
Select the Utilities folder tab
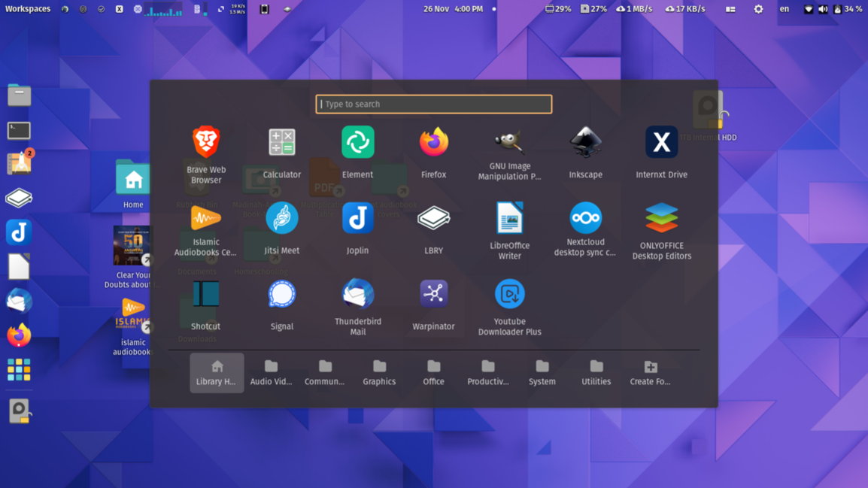(596, 373)
